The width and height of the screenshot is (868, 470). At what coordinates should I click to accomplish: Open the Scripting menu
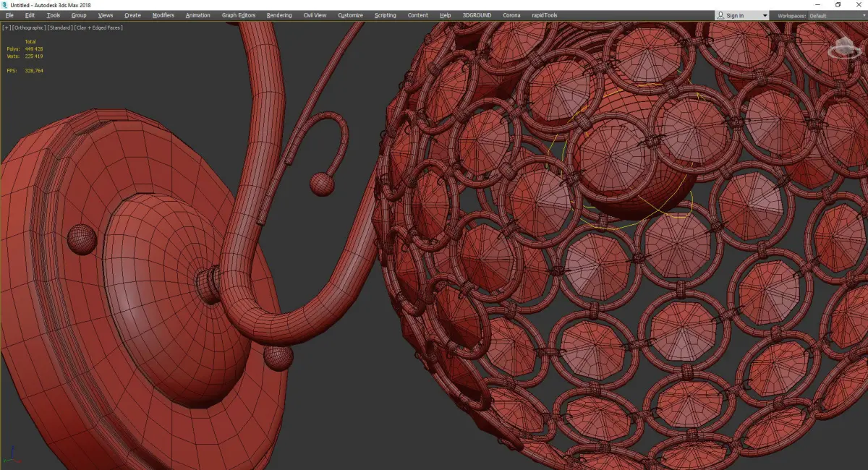pyautogui.click(x=386, y=15)
